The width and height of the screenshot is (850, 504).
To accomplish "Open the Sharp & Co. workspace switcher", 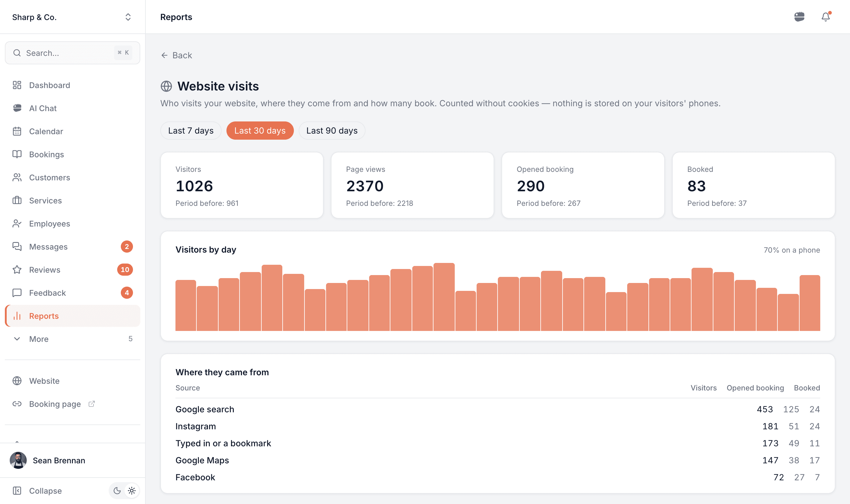I will click(72, 17).
